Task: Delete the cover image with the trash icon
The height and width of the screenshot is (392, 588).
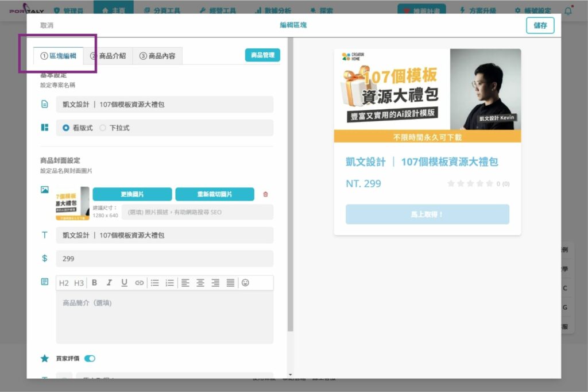Action: click(x=265, y=194)
